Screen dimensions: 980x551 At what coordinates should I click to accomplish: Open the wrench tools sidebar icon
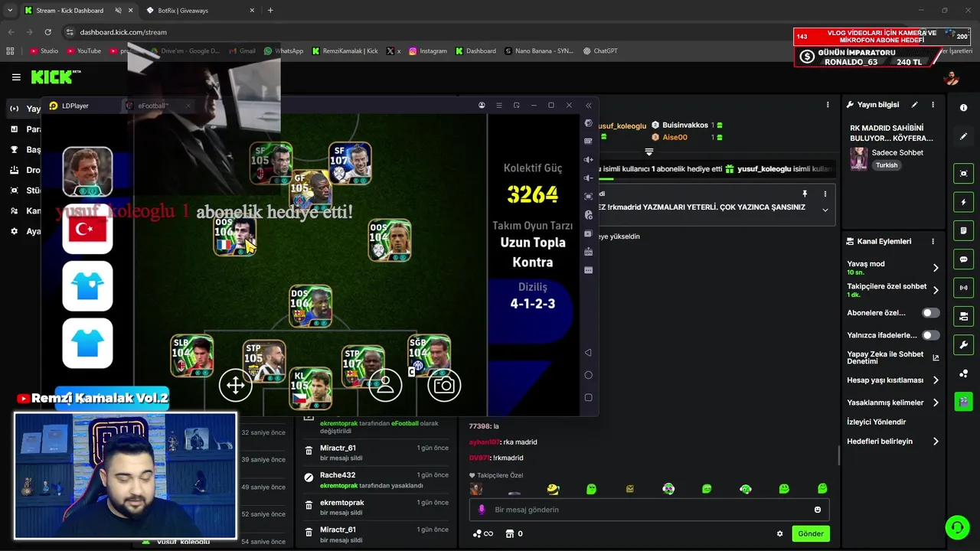coord(963,344)
